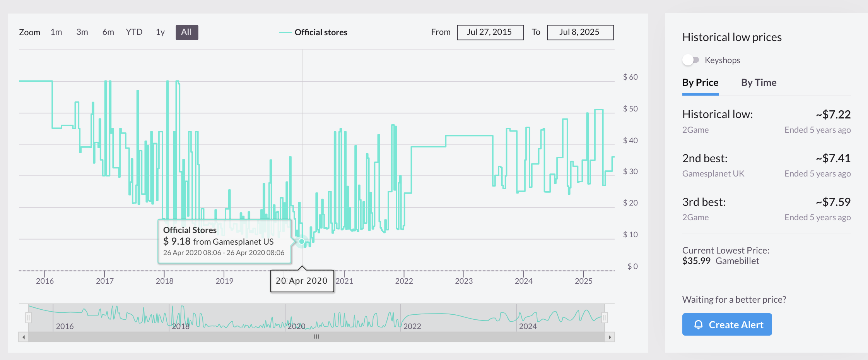Click the Waiting for a better price text
Viewport: 868px width, 360px height.
click(734, 300)
